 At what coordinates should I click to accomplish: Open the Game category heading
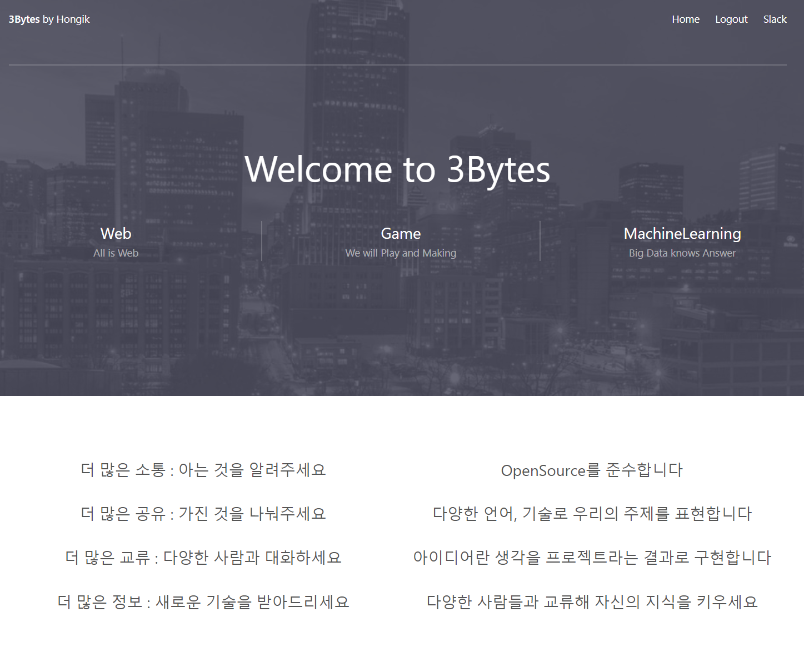(401, 234)
